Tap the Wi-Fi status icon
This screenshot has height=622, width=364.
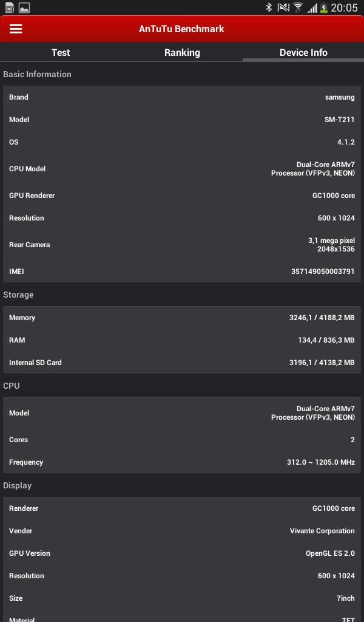point(298,7)
